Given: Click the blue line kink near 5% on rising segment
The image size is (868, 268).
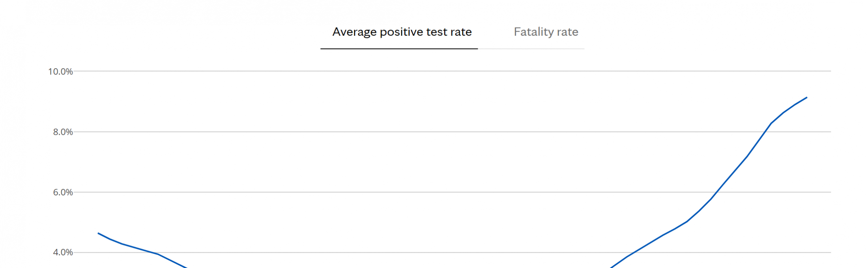Looking at the screenshot, I should point(687,221).
